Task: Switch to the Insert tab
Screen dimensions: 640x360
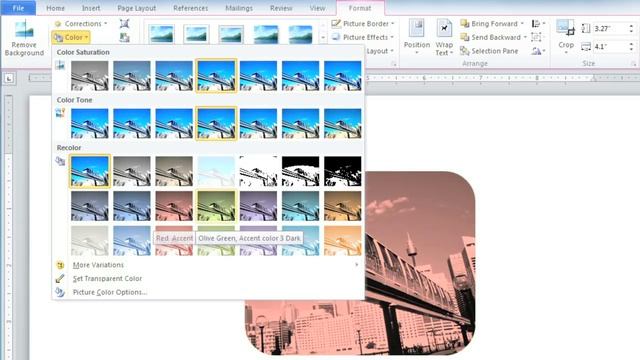Action: [x=91, y=8]
